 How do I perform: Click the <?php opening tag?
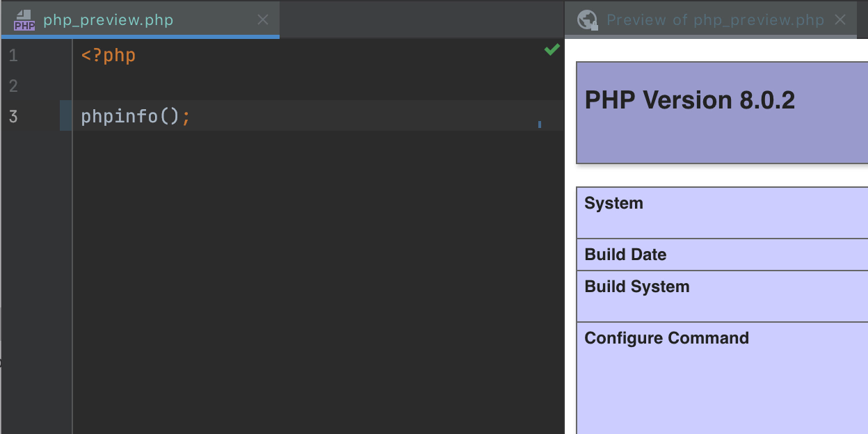coord(108,56)
